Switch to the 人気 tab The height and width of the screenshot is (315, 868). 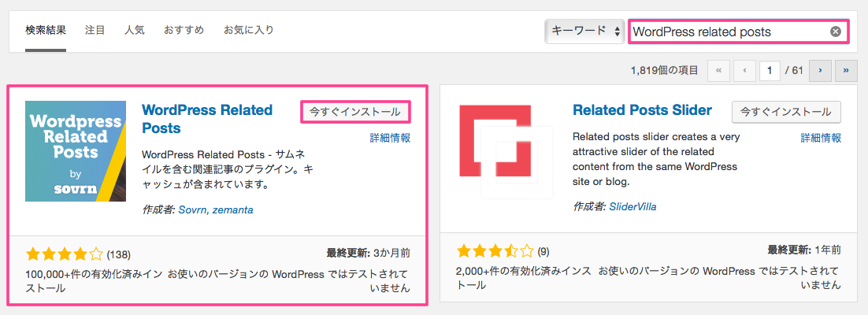click(134, 30)
